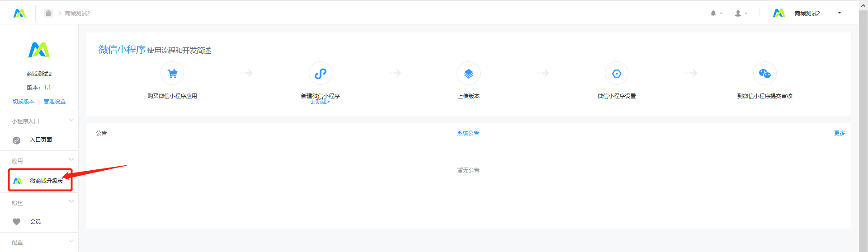Screen dimensions: 868x252
Task: Click the 到微信小程序提交审核 label
Action: (x=765, y=96)
